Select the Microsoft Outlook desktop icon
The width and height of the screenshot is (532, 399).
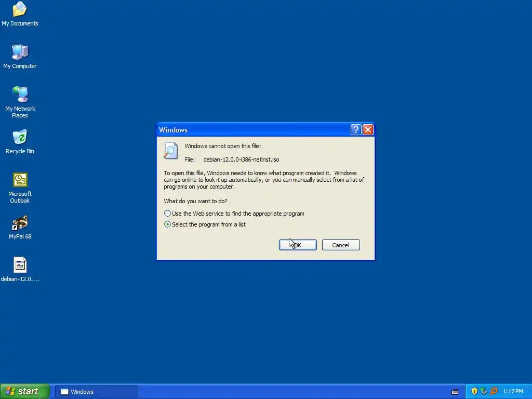[x=20, y=188]
